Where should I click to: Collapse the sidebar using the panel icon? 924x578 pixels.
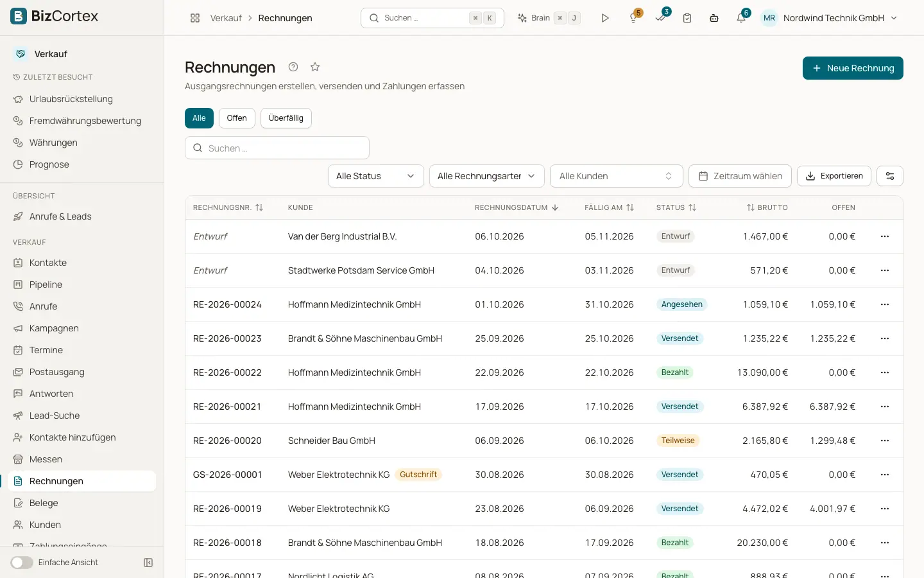pyautogui.click(x=148, y=563)
